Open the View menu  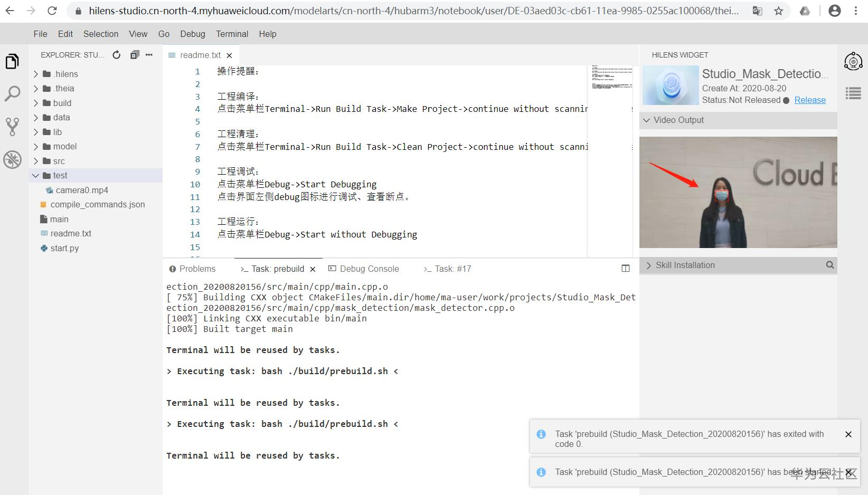[138, 34]
